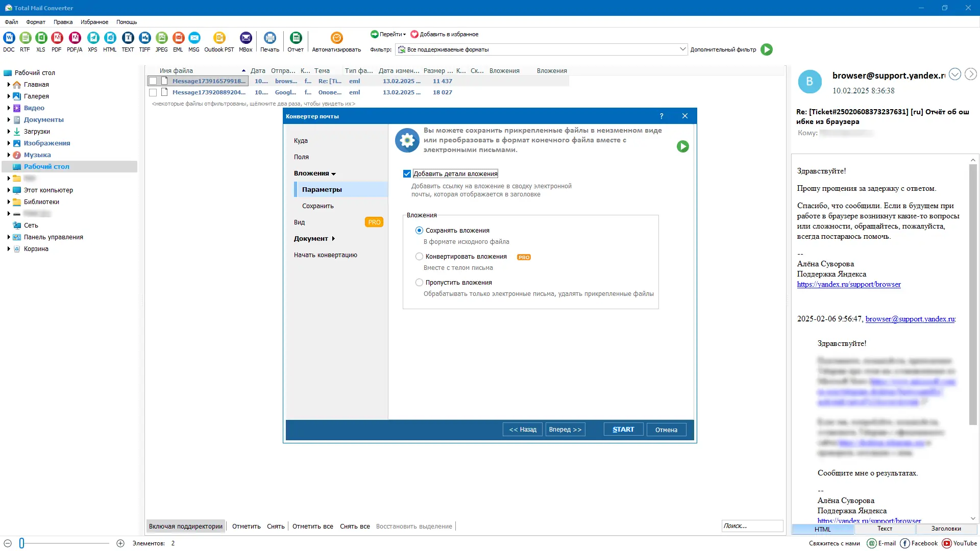This screenshot has width=980, height=551.
Task: Click the JPEG format icon
Action: coord(161,38)
